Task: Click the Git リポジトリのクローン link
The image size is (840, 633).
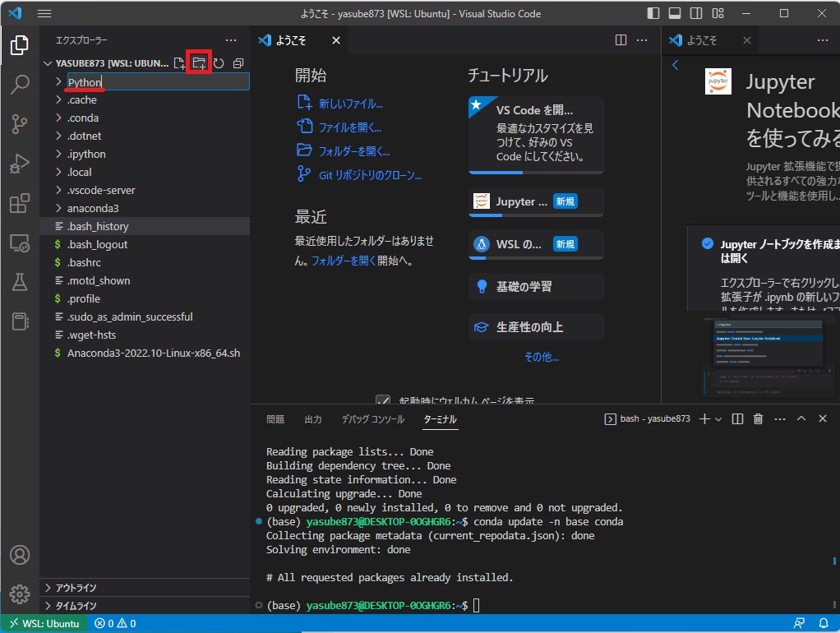Action: point(370,175)
